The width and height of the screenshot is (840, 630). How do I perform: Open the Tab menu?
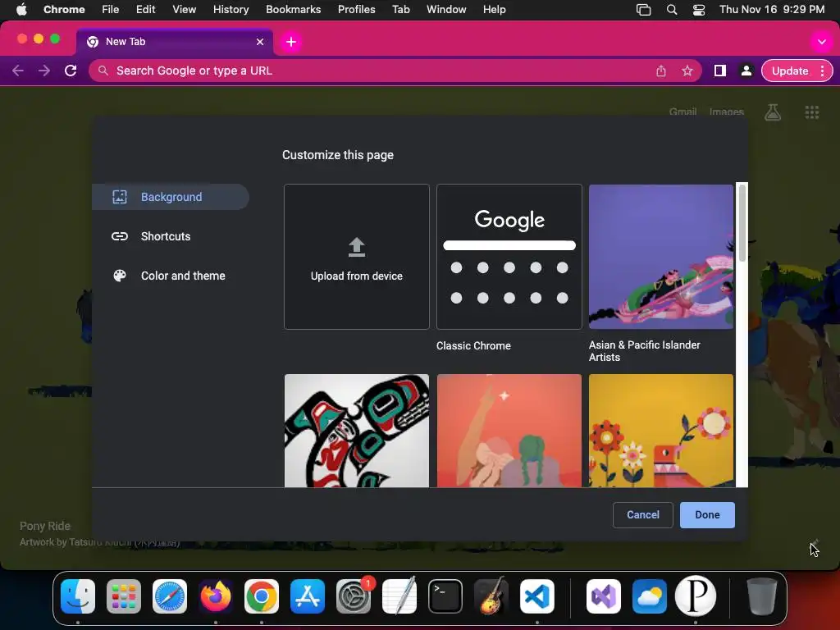click(x=400, y=9)
